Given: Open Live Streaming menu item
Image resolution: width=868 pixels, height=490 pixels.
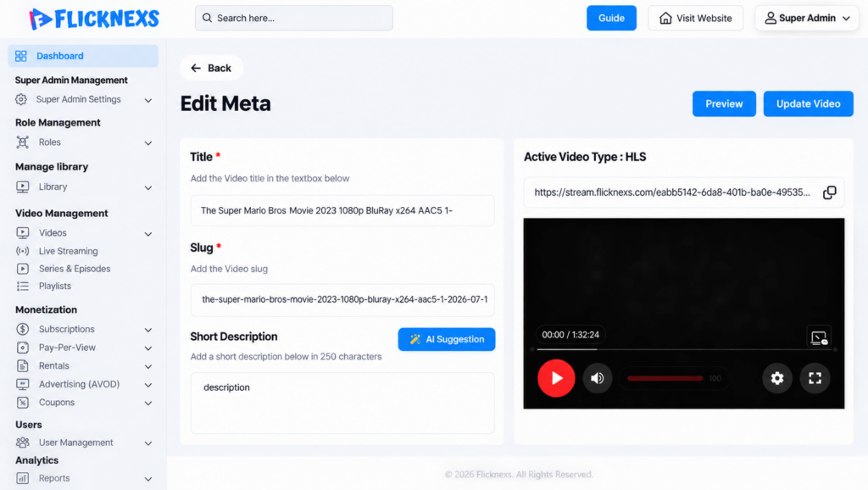Looking at the screenshot, I should point(68,251).
